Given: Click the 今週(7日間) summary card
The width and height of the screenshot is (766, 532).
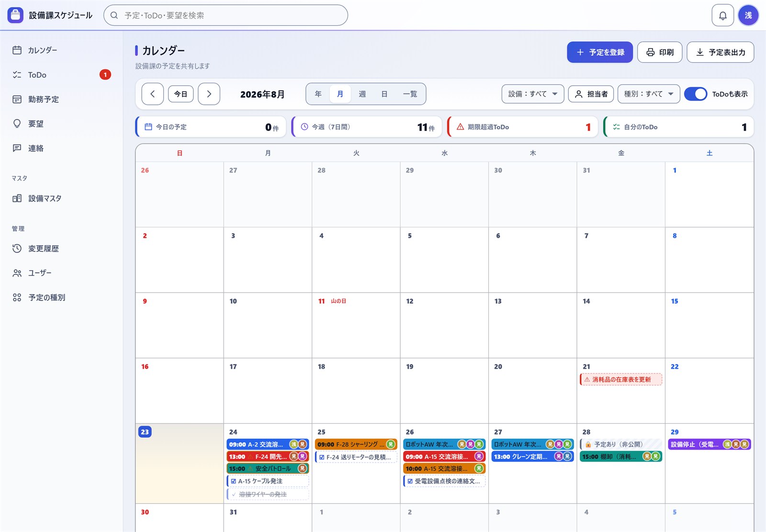Looking at the screenshot, I should coord(367,127).
